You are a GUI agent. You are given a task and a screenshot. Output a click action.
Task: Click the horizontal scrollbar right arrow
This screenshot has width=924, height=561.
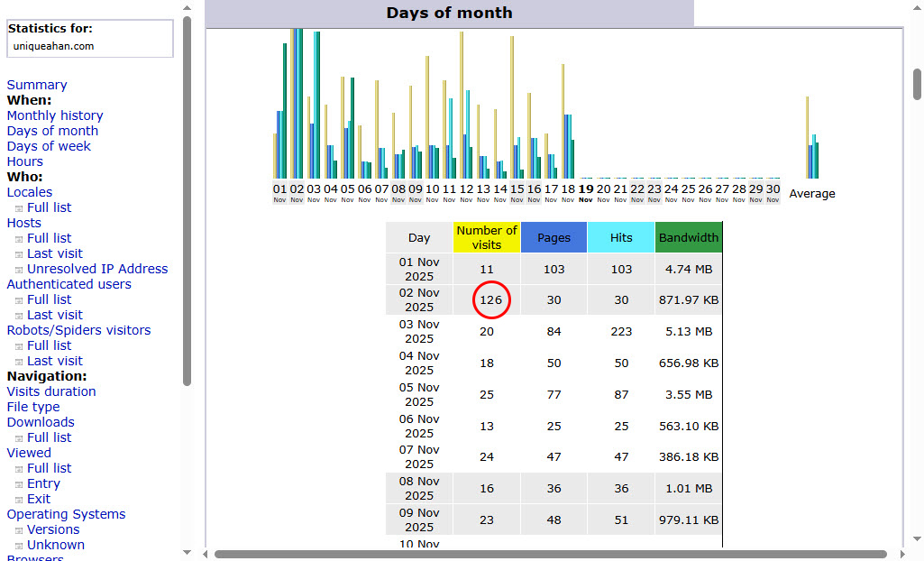coord(896,554)
